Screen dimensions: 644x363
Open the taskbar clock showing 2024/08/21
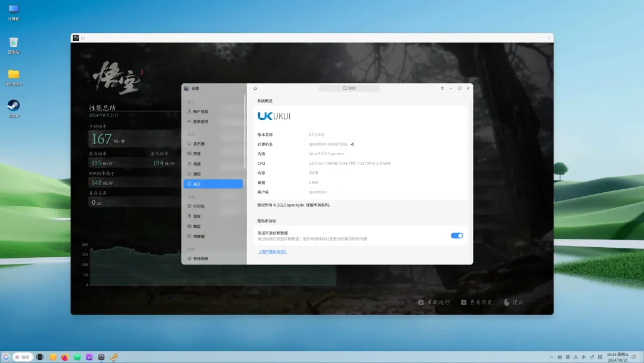click(x=617, y=357)
